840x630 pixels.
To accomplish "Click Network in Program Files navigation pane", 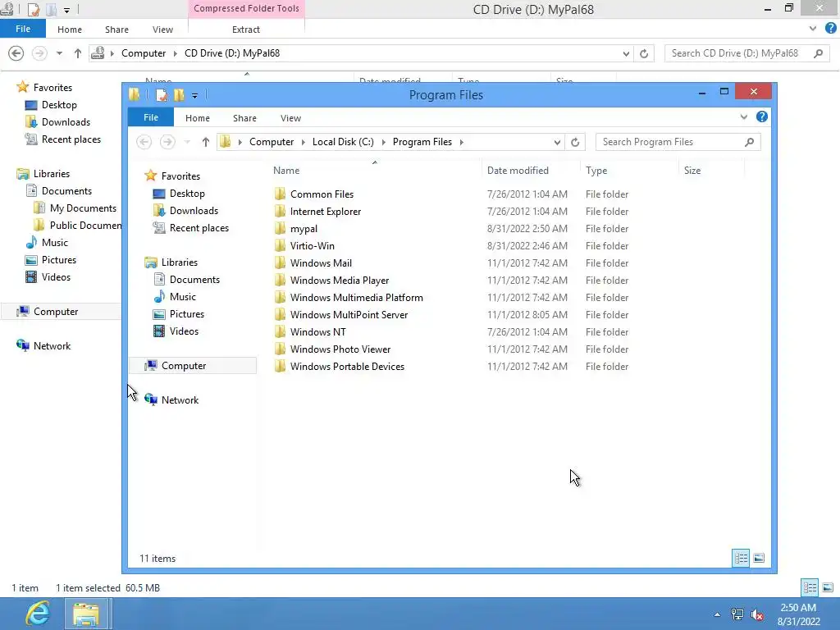I will click(x=180, y=400).
